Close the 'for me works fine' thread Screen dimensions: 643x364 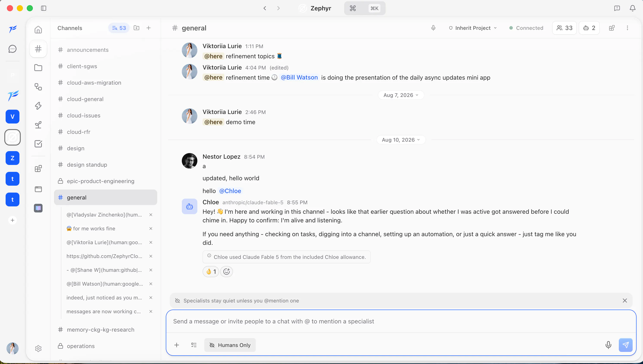pos(151,228)
